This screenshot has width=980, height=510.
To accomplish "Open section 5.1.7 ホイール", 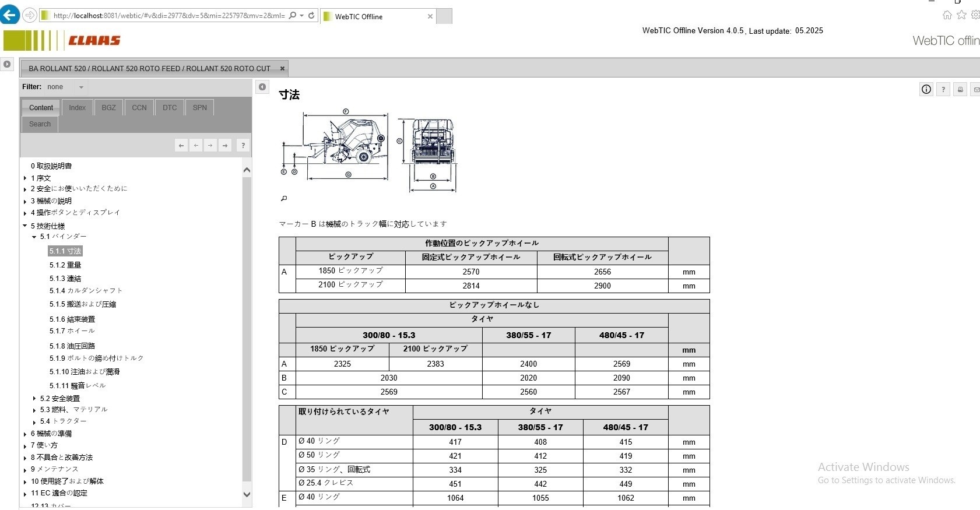I will pos(72,330).
